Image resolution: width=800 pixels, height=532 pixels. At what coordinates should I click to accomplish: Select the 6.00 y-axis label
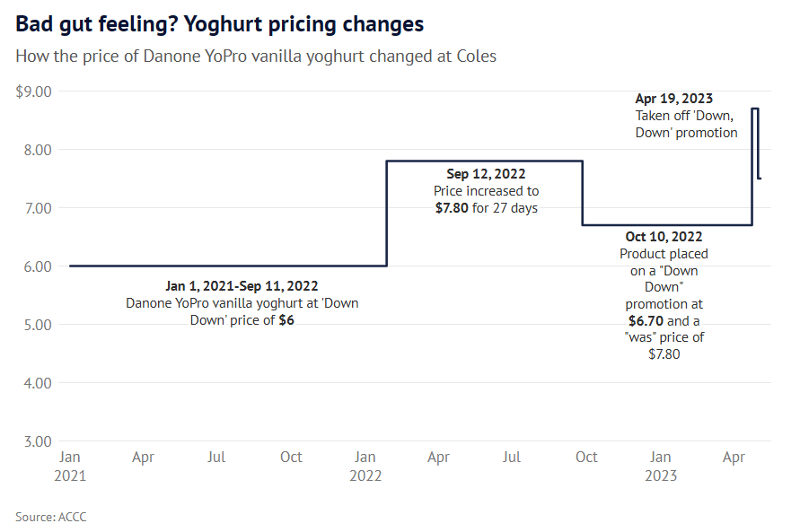(x=39, y=266)
